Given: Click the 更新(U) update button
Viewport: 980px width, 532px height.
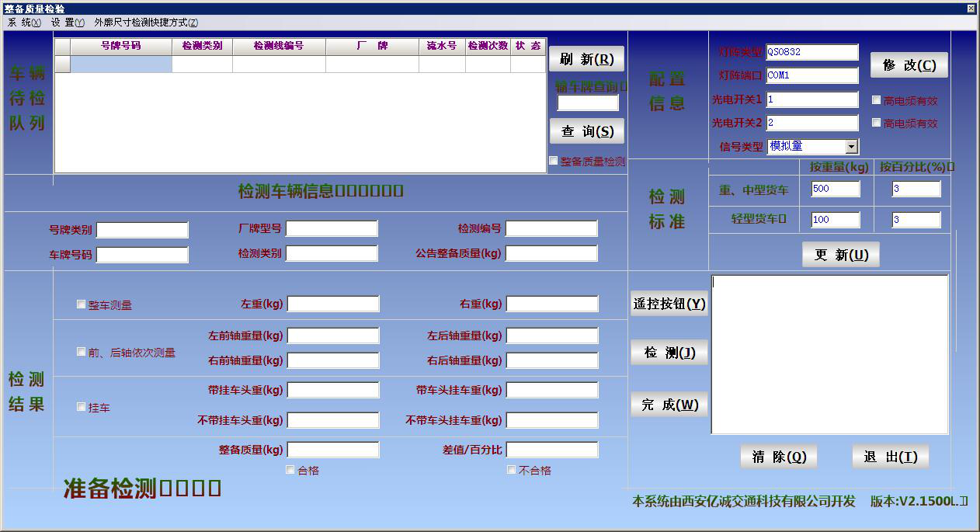Looking at the screenshot, I should (841, 254).
